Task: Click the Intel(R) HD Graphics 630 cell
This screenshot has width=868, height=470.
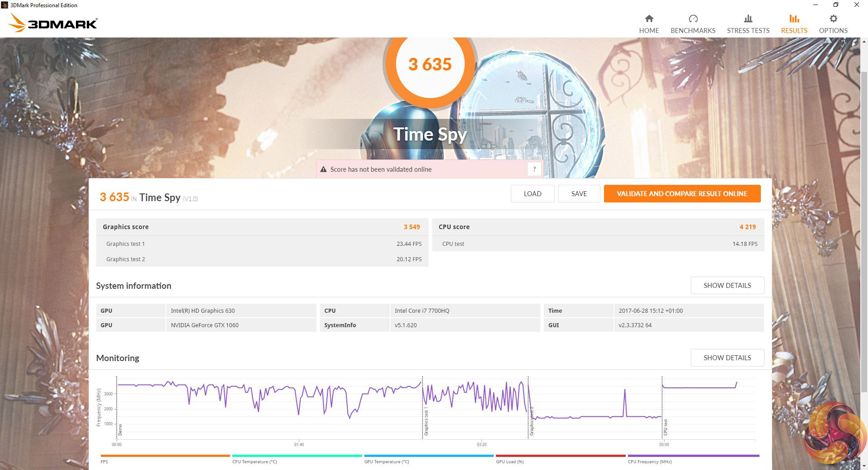Action: pos(241,310)
